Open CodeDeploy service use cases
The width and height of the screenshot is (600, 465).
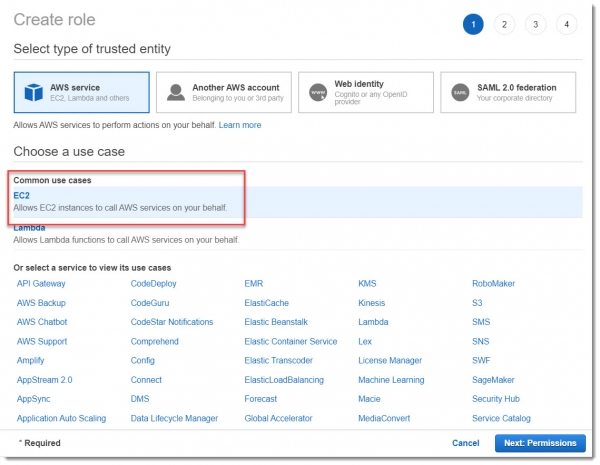click(x=154, y=284)
